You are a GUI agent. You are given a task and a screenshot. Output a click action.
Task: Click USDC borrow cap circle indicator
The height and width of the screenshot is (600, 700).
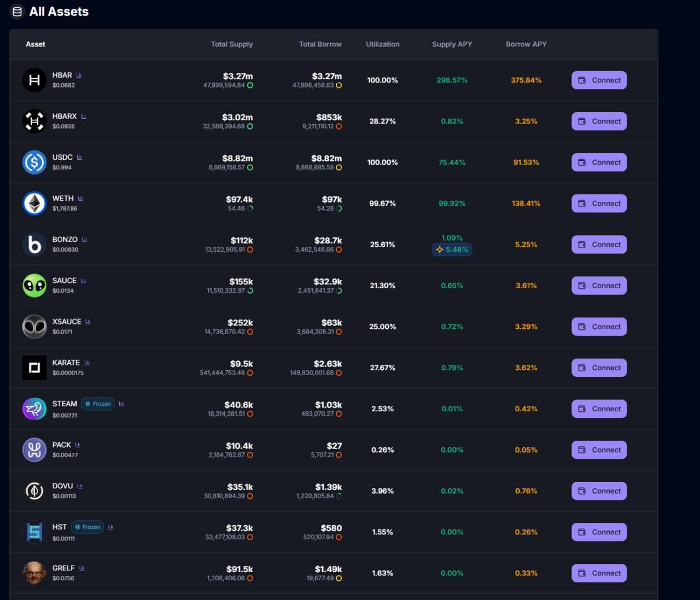pos(339,167)
